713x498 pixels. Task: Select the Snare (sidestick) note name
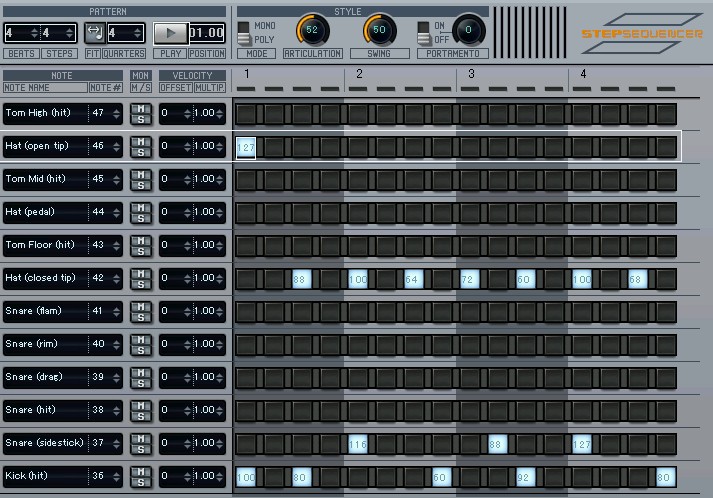[x=45, y=443]
